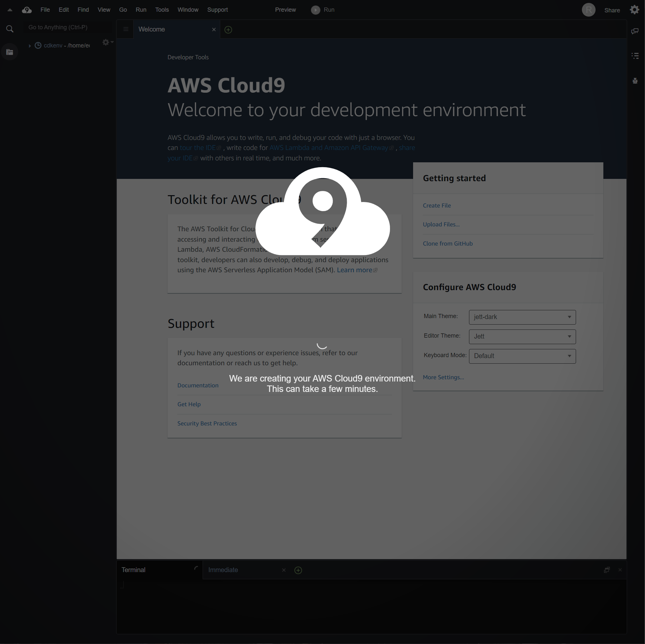Click the Run play button

pyautogui.click(x=323, y=10)
